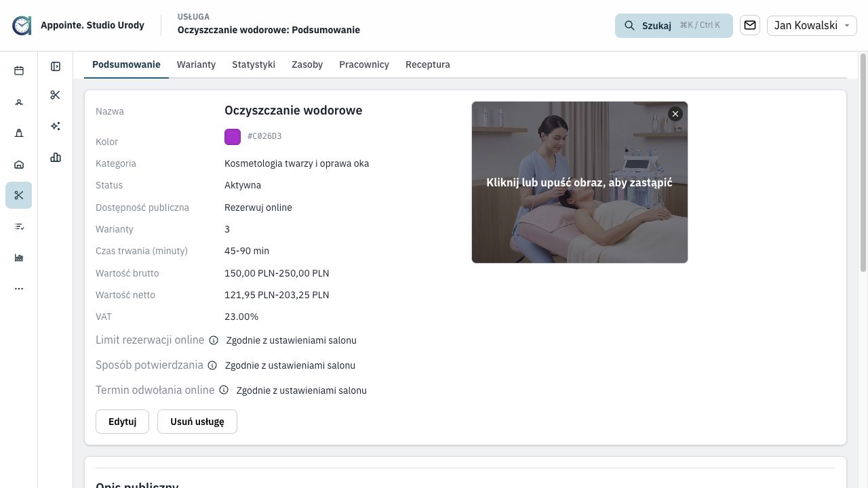Show info for Termin odwołania online
The image size is (868, 488).
click(224, 390)
